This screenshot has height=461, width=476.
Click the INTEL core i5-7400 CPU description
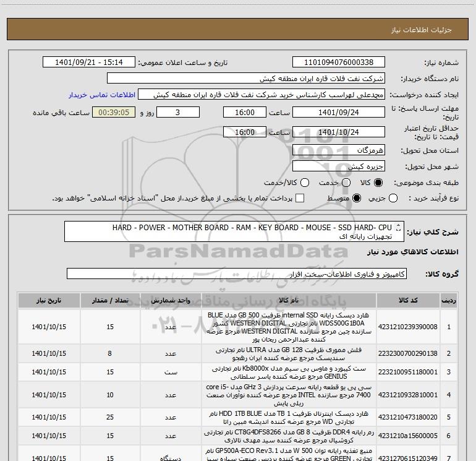point(289,395)
